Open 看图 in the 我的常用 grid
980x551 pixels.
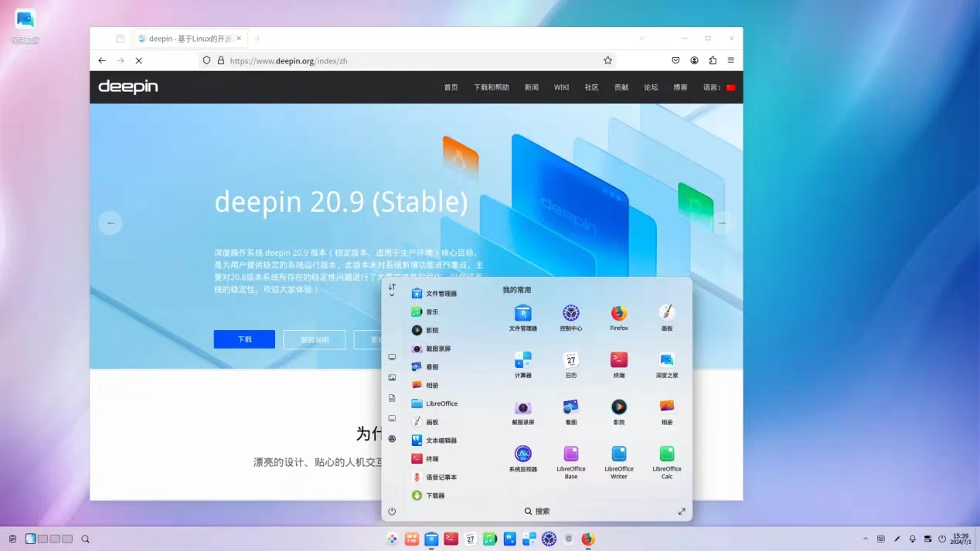click(571, 411)
